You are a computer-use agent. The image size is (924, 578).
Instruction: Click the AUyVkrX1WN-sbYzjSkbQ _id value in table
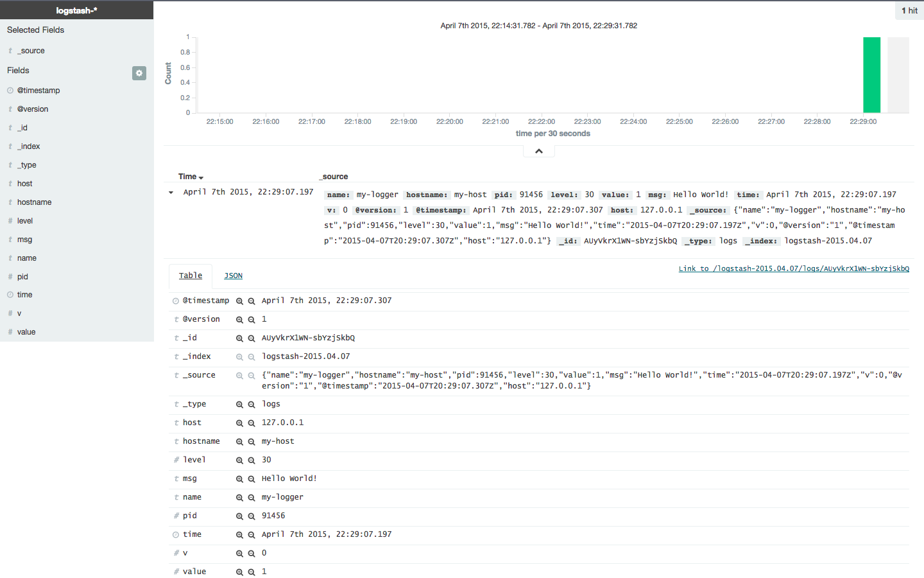[308, 338]
